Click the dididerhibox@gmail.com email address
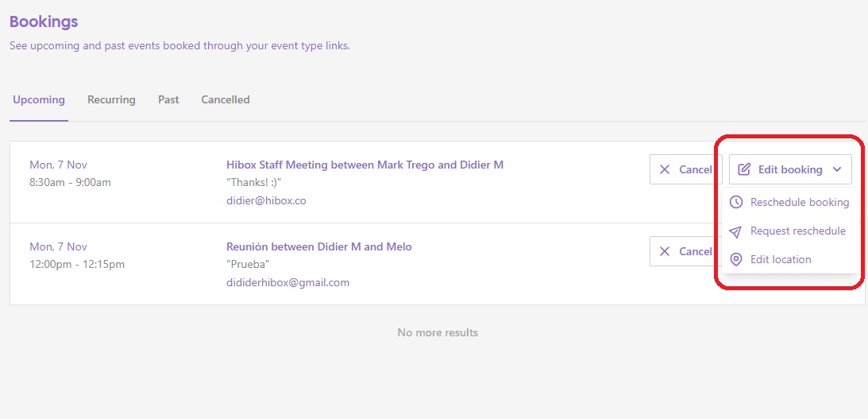 (x=287, y=283)
